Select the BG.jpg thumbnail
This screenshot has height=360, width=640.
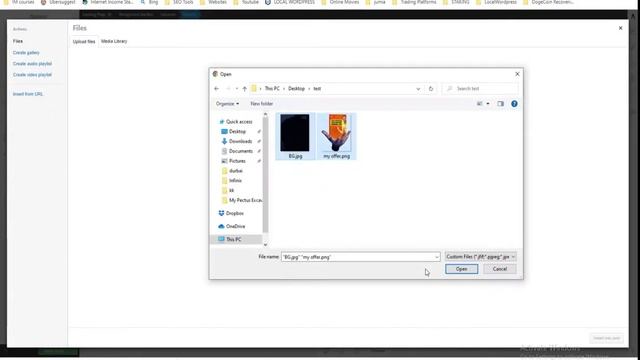[295, 136]
